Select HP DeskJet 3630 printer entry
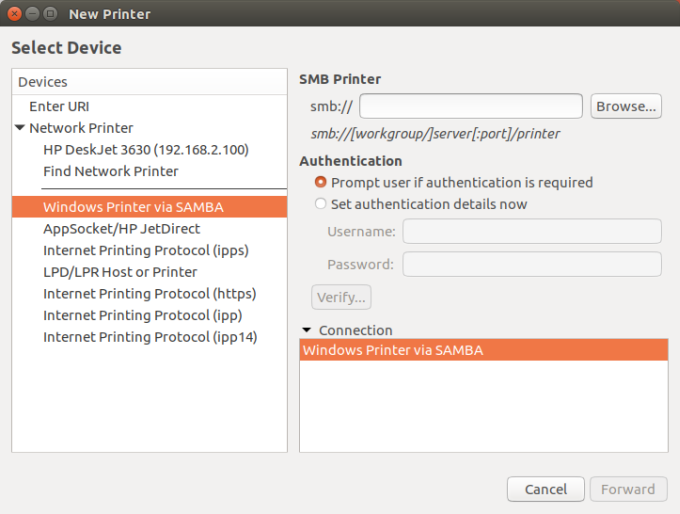 pos(145,149)
